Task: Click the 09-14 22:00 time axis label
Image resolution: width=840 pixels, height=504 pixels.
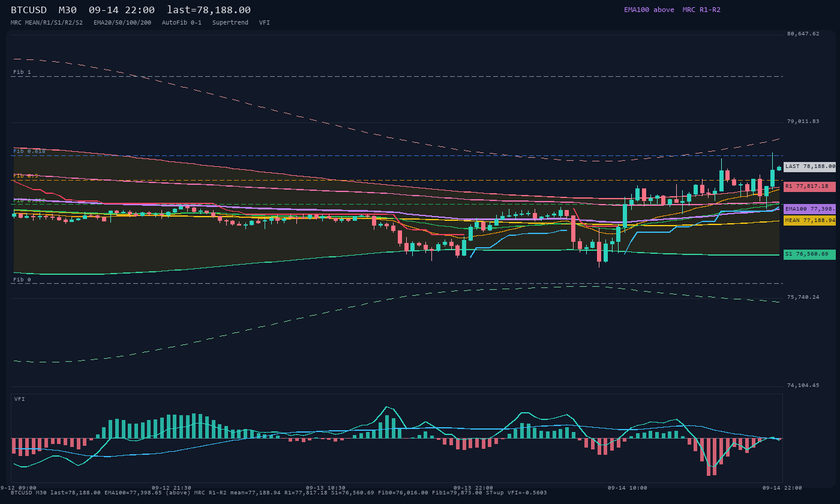Action: [782, 488]
